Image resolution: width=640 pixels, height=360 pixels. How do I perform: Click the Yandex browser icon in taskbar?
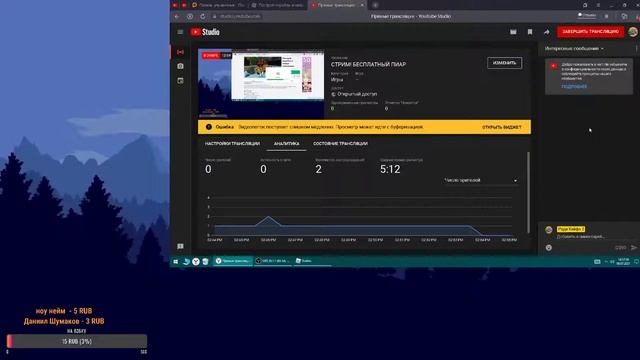point(196,261)
